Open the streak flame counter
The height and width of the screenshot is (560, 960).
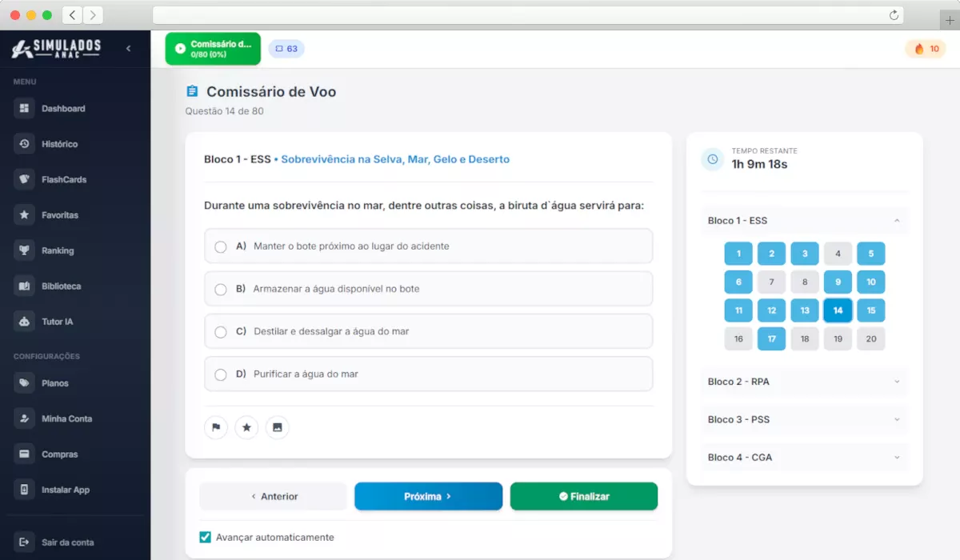(x=925, y=48)
